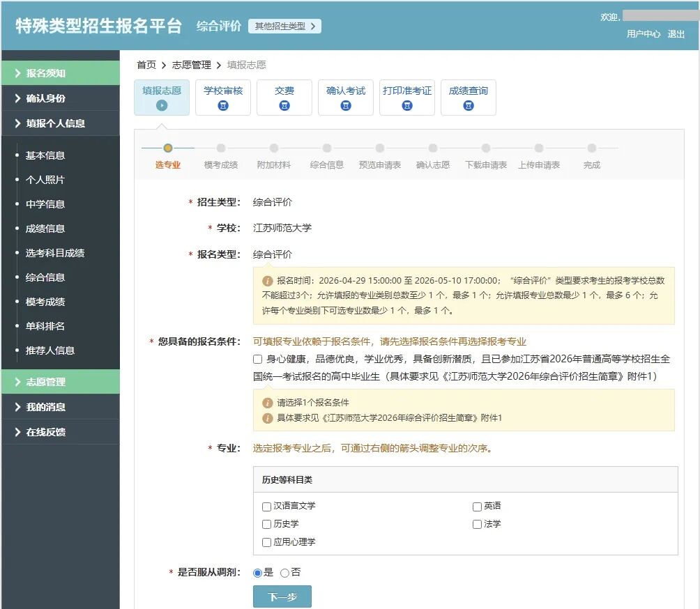
Task: Expand the 志愿管理 sidebar section
Action: pyautogui.click(x=61, y=382)
